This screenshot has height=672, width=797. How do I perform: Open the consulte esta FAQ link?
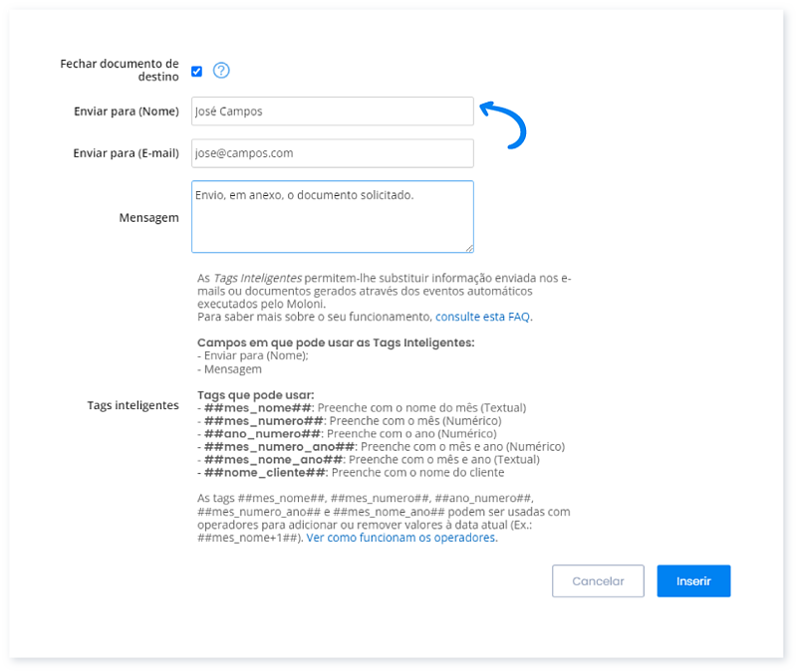[483, 317]
